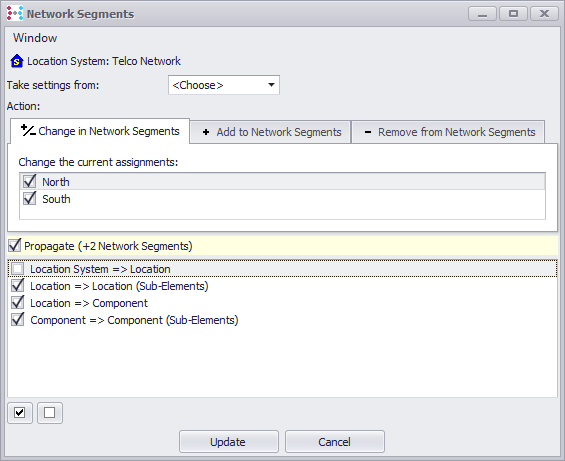
Task: Click the Cancel button
Action: pos(335,442)
